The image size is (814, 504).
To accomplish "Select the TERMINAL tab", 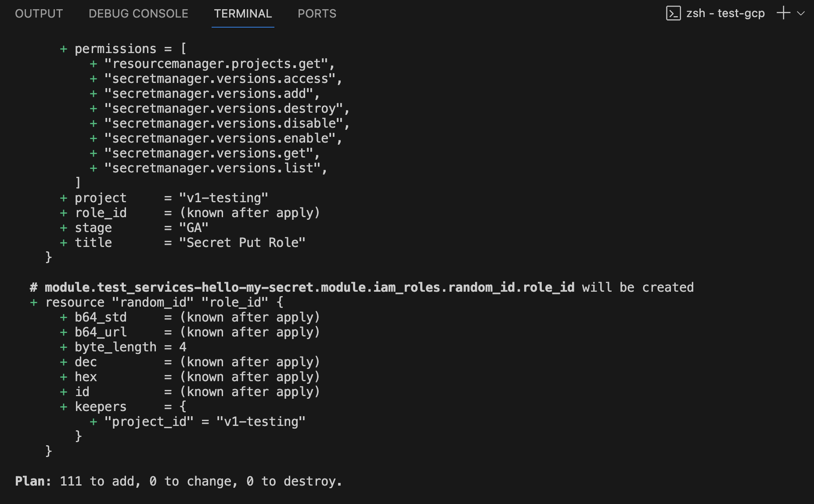I will 243,14.
